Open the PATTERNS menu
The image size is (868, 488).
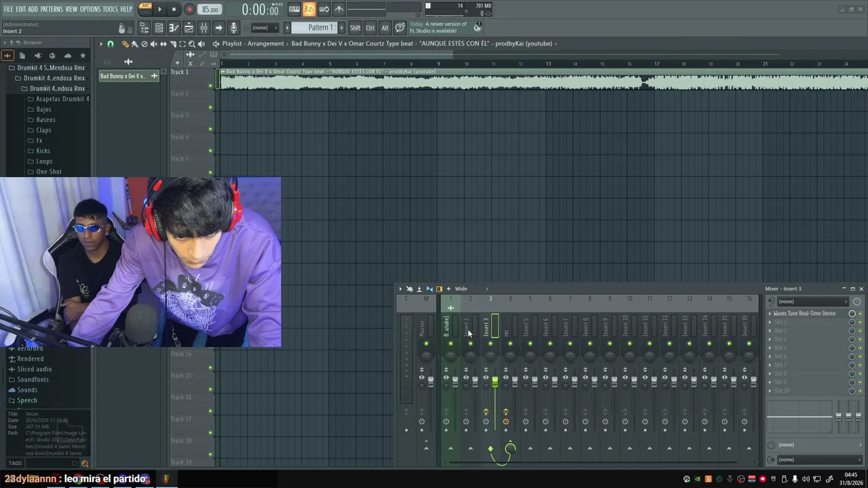point(52,9)
